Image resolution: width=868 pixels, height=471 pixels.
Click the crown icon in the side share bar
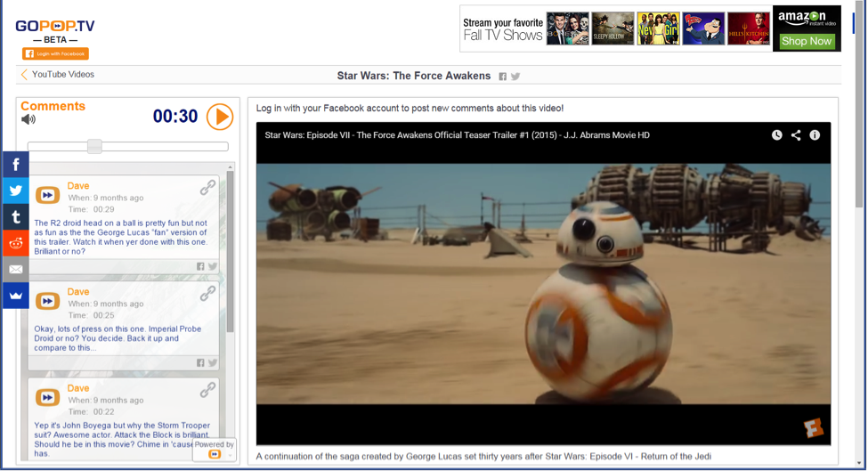click(x=16, y=296)
